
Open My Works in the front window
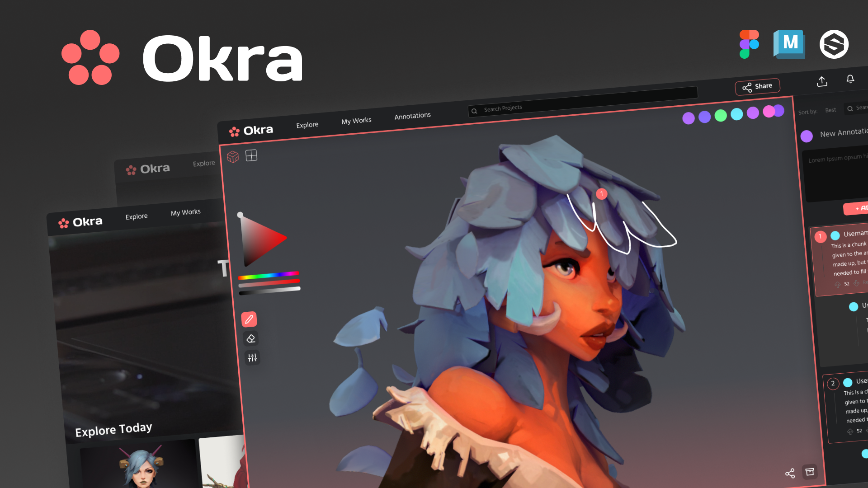[356, 121]
